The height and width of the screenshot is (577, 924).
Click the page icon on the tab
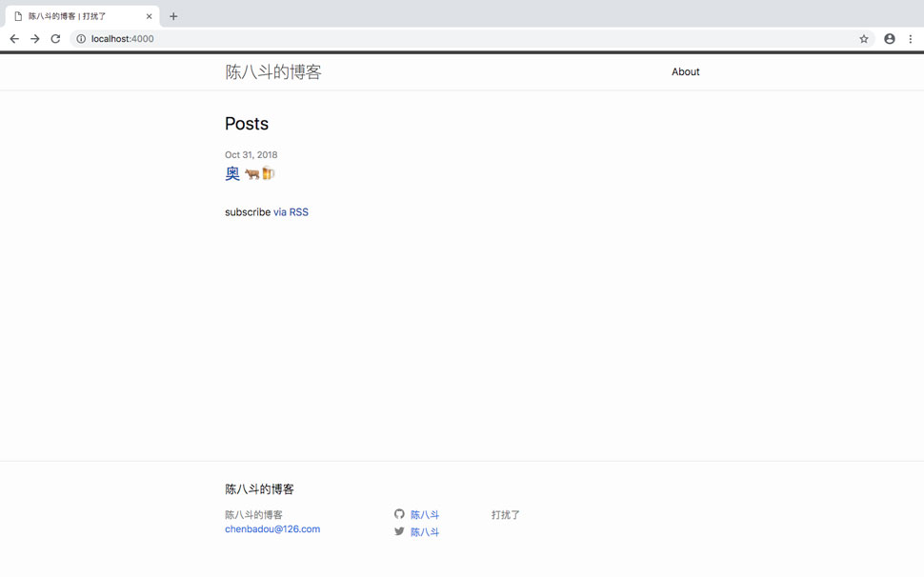[18, 16]
